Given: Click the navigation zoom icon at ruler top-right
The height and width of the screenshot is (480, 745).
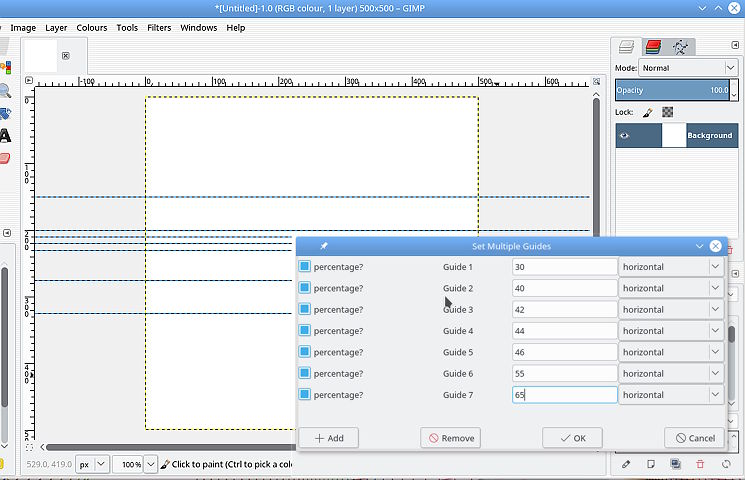Looking at the screenshot, I should [596, 81].
